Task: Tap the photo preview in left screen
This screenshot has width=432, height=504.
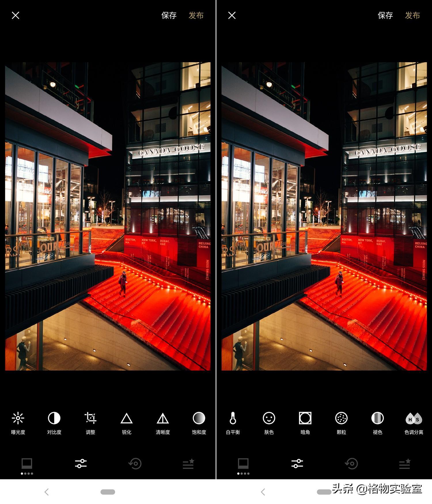Action: (108, 216)
